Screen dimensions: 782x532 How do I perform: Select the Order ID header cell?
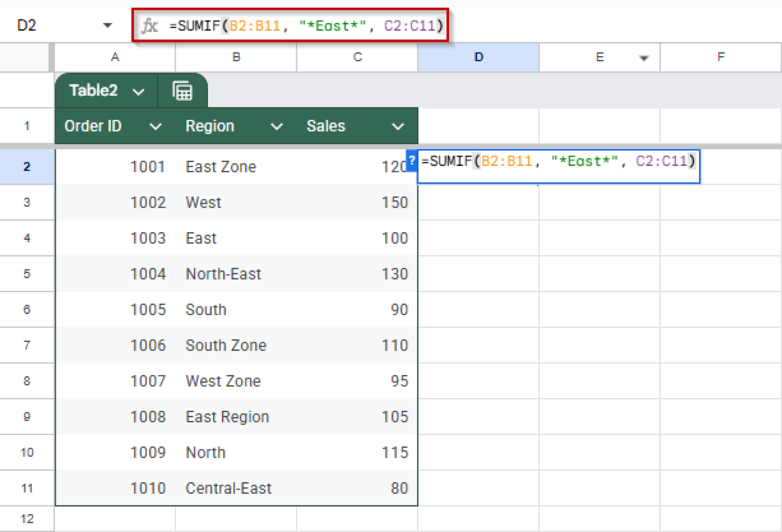click(x=93, y=126)
